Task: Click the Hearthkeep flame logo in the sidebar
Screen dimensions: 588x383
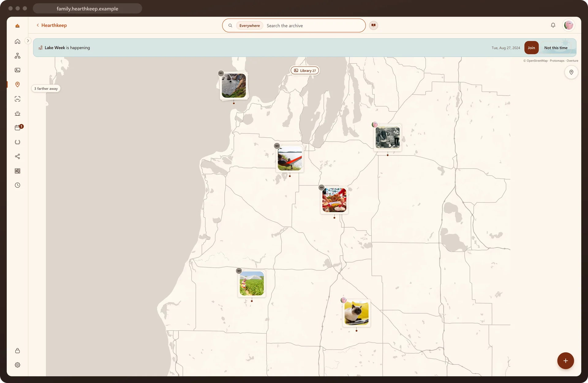Action: click(17, 26)
